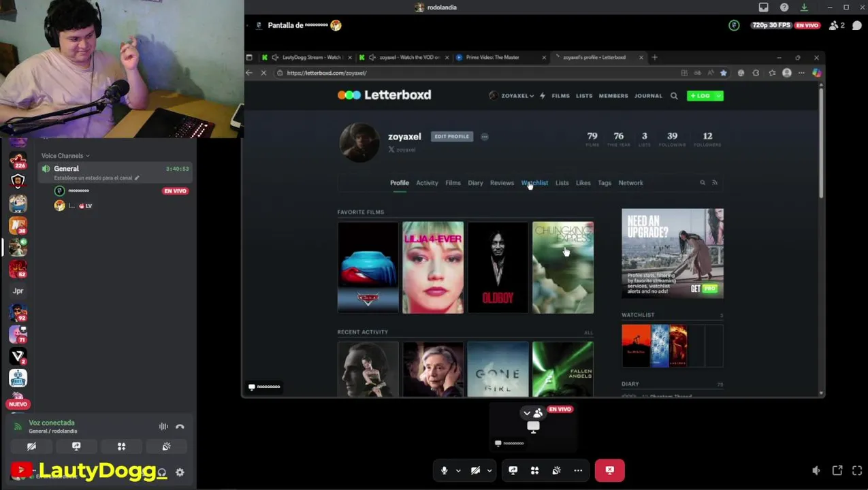
Task: Open microphone options dropdown arrow
Action: 458,470
